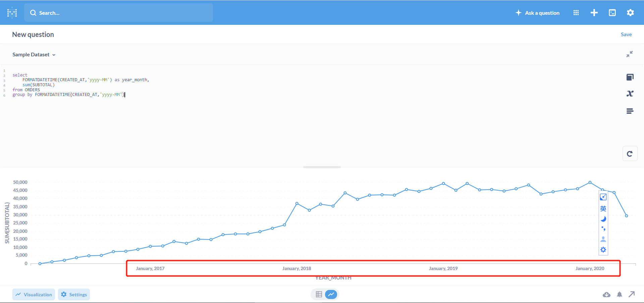Select Ask a question in the header
The width and height of the screenshot is (644, 303).
click(x=537, y=12)
